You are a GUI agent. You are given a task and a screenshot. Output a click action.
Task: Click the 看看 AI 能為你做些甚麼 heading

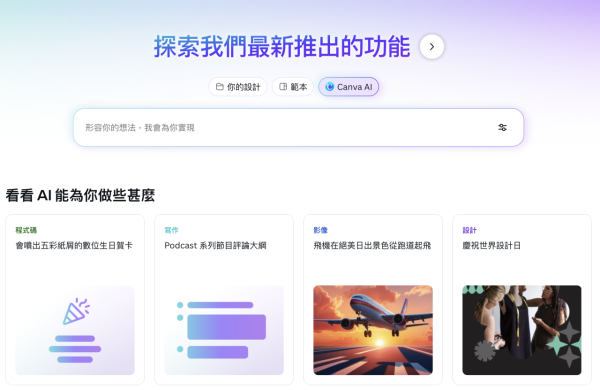click(x=80, y=195)
